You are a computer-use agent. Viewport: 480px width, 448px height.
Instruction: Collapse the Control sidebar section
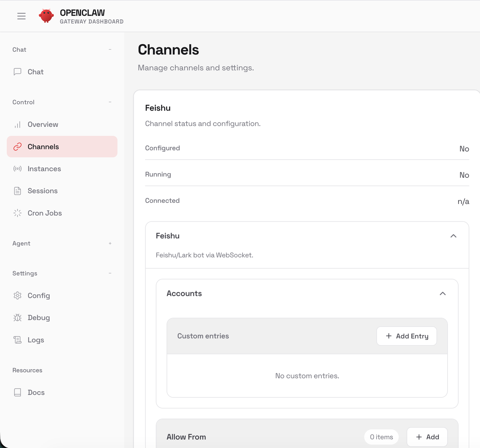[x=110, y=102]
